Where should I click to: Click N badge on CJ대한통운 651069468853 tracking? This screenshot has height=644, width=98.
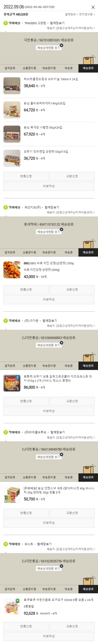(x=61, y=343)
